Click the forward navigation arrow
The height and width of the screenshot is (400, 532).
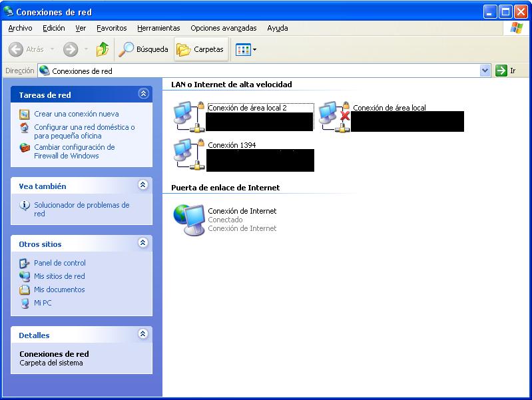click(x=71, y=49)
